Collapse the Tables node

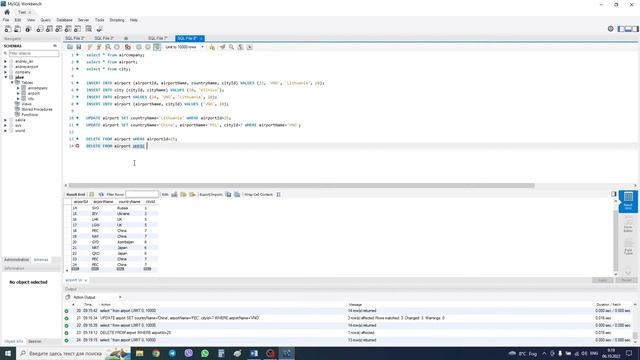pos(12,82)
